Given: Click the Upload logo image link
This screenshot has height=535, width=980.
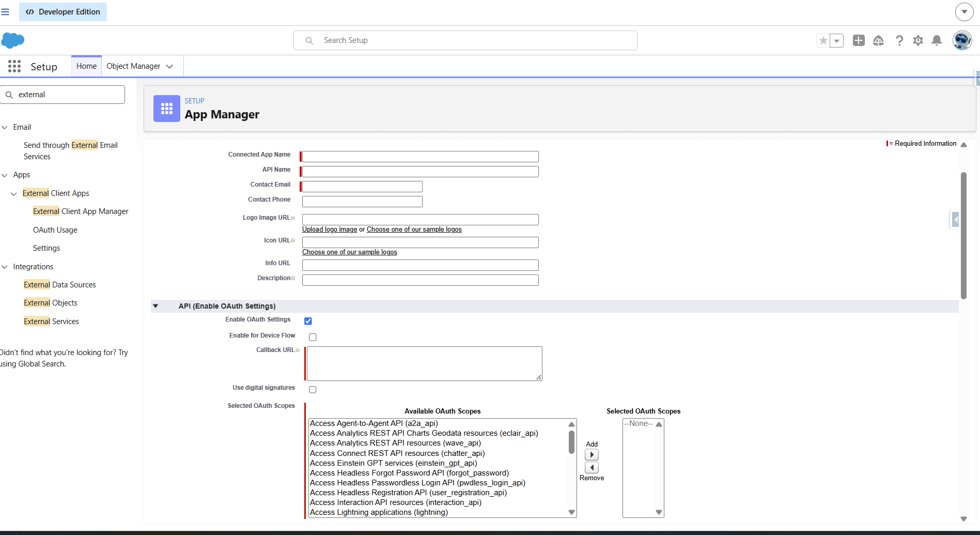Looking at the screenshot, I should (330, 230).
